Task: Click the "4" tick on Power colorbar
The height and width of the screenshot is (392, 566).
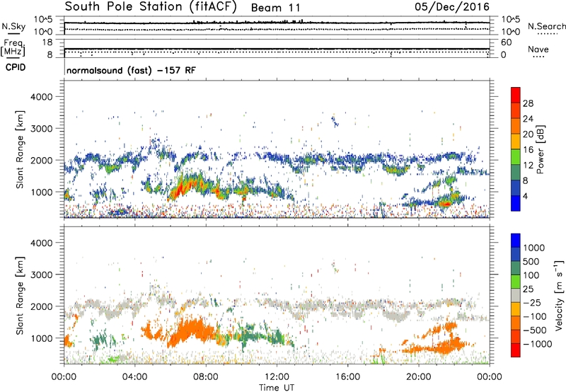Action: [x=525, y=196]
